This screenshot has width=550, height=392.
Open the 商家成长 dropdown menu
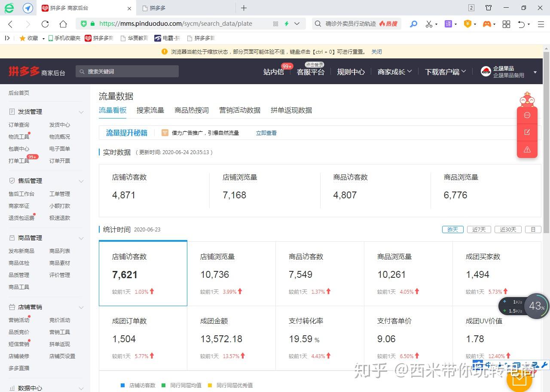click(x=394, y=72)
